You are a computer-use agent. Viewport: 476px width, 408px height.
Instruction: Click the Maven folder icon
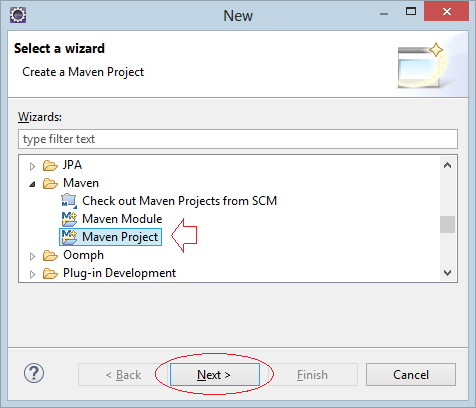click(x=50, y=183)
